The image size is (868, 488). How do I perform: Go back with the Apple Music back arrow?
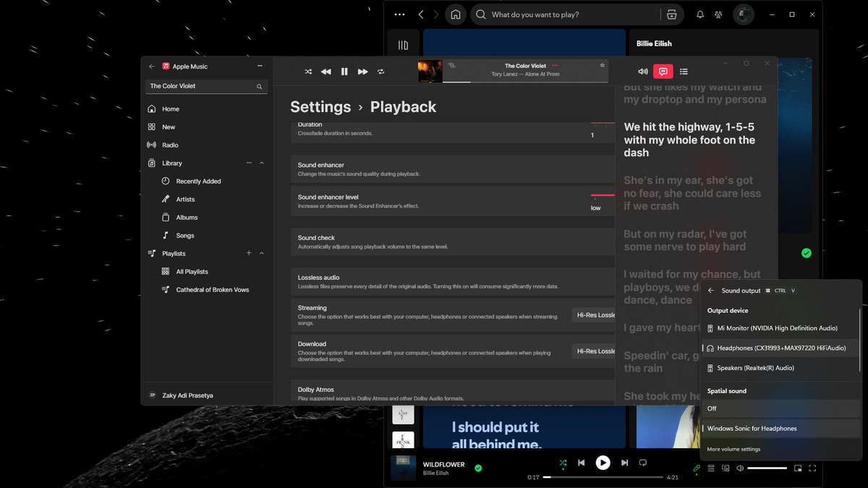tap(152, 67)
